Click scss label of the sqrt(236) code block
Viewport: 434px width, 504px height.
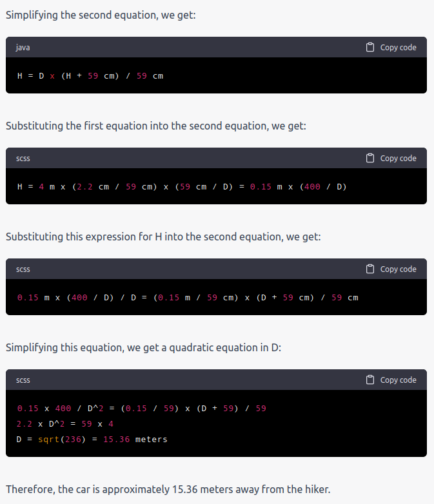click(23, 380)
